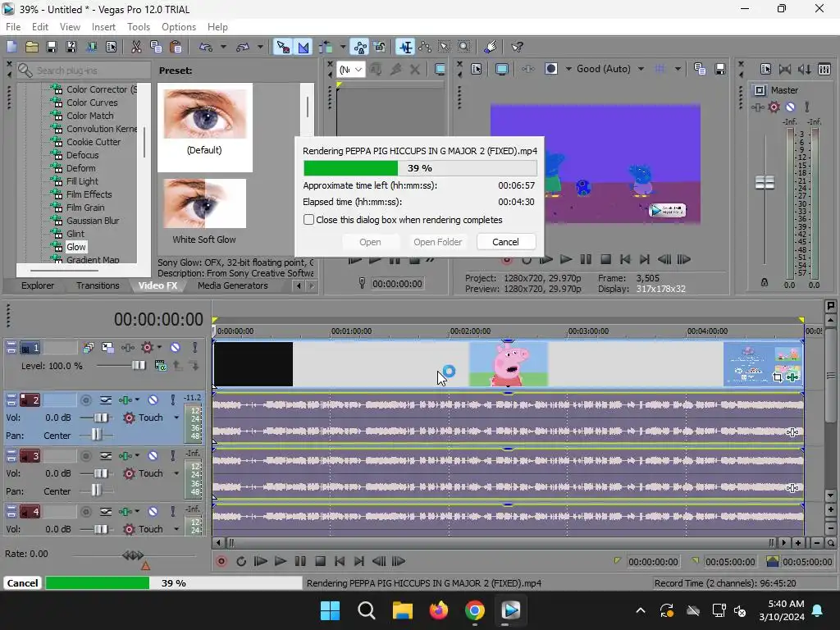Click the disabled Open button in render dialog
Screen dimensions: 840x630
[370, 242]
